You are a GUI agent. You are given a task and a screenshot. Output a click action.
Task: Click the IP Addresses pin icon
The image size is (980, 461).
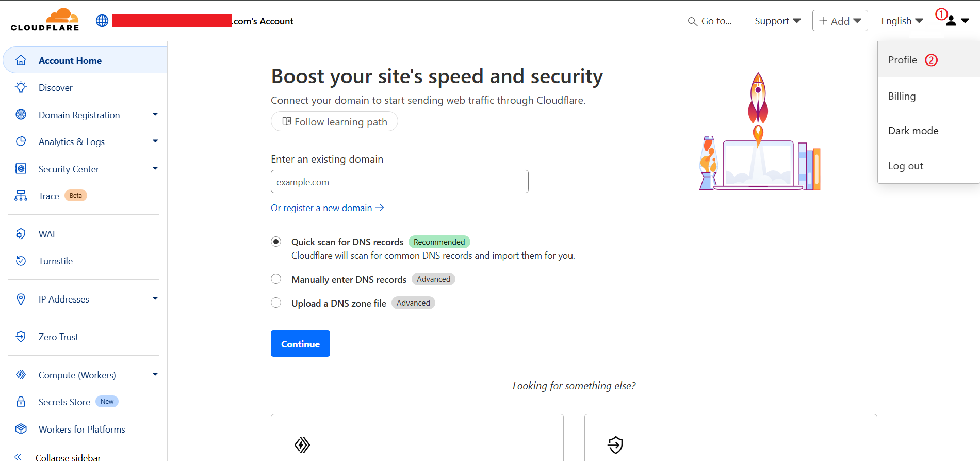[21, 299]
